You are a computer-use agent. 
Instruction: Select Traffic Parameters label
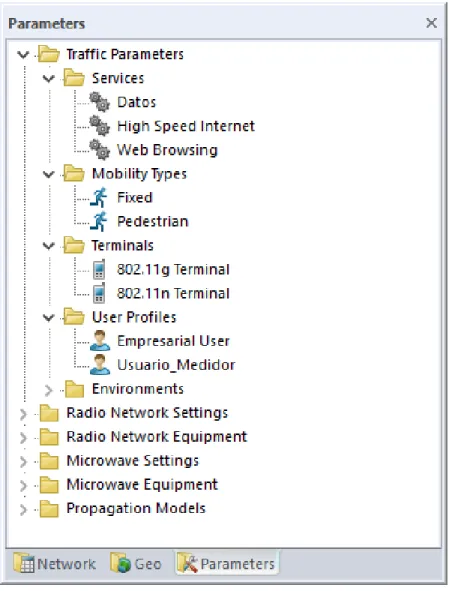125,54
